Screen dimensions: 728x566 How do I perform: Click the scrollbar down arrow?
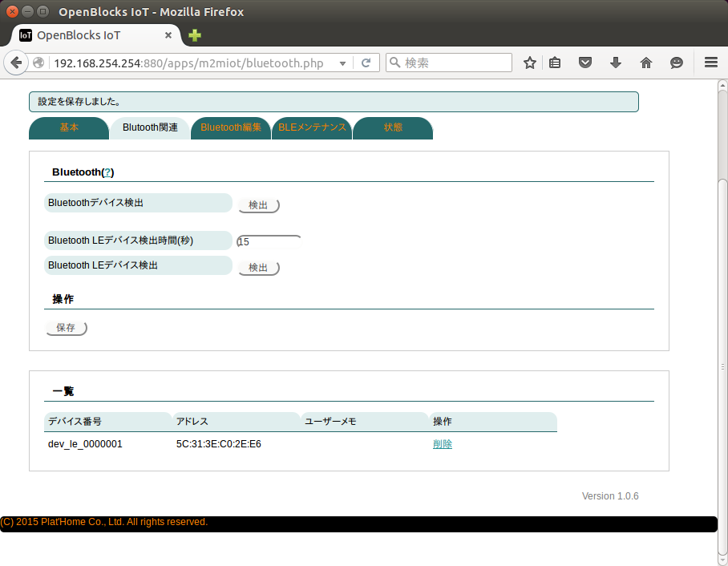coord(722,560)
